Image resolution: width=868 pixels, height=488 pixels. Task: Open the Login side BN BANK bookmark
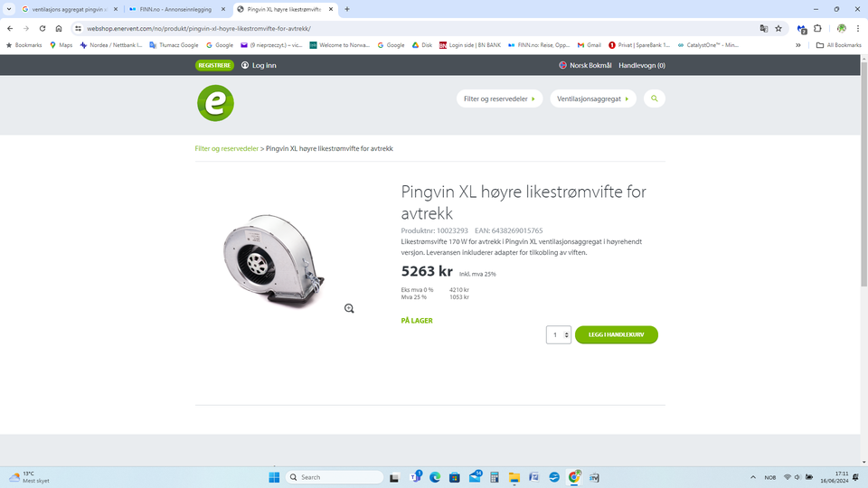click(470, 45)
